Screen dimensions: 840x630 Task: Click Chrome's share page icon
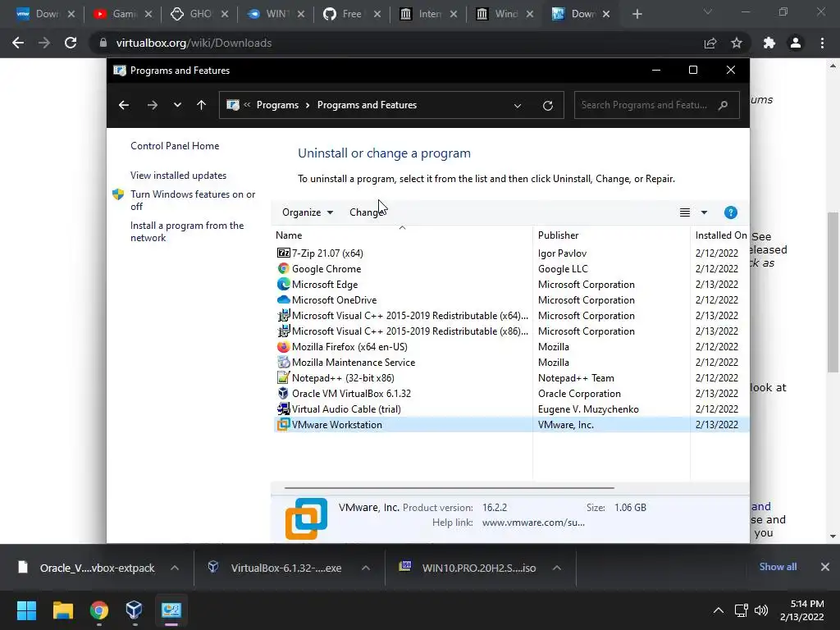coord(710,43)
